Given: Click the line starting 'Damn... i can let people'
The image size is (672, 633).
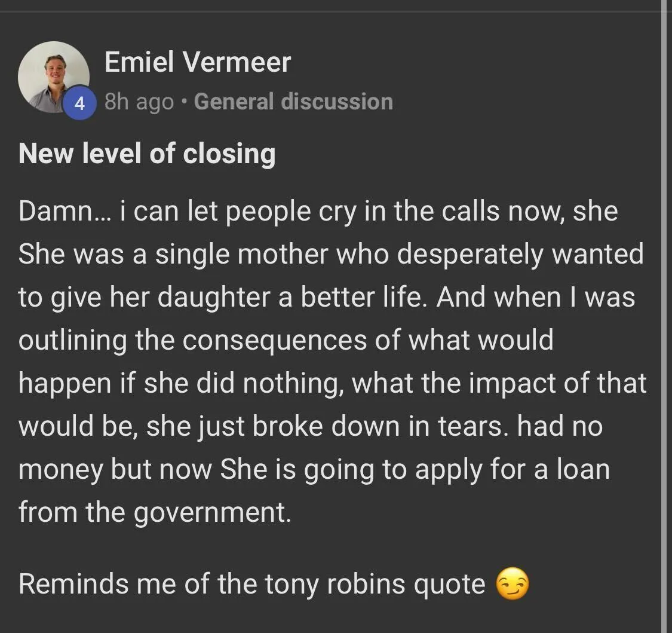Looking at the screenshot, I should click(x=318, y=212).
